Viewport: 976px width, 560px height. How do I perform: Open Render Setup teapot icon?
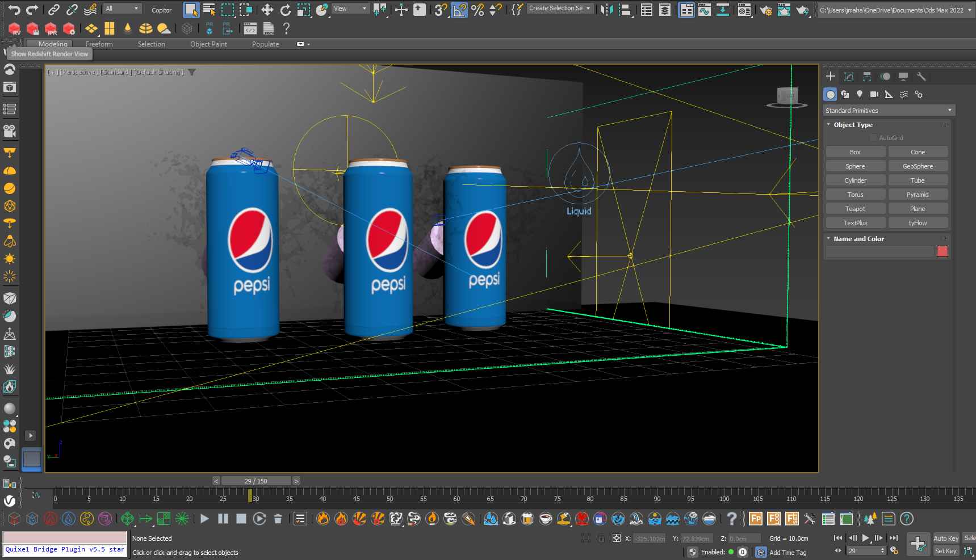[x=766, y=10]
